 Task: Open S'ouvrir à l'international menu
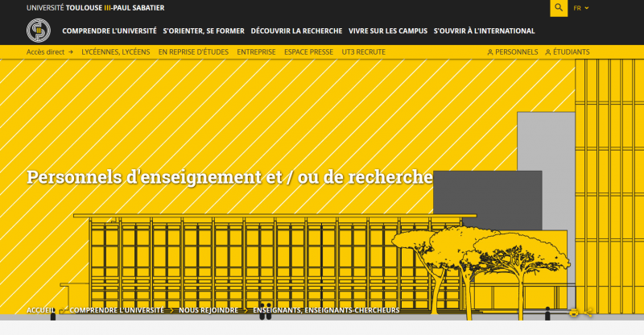[x=484, y=31]
